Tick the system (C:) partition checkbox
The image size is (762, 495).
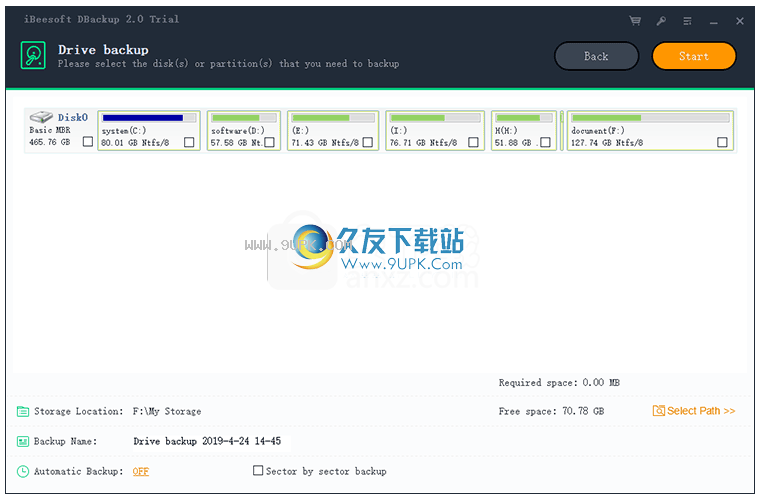[x=189, y=142]
